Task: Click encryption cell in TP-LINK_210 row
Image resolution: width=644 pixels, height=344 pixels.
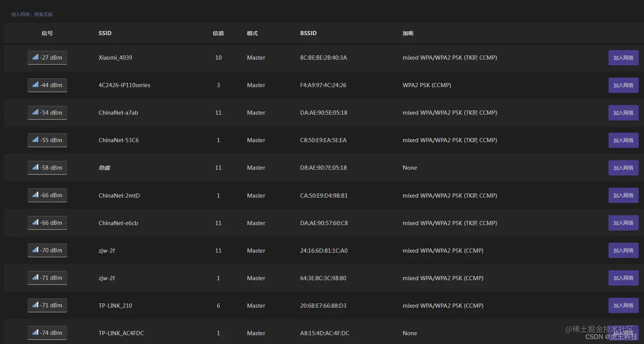Action: (443, 306)
